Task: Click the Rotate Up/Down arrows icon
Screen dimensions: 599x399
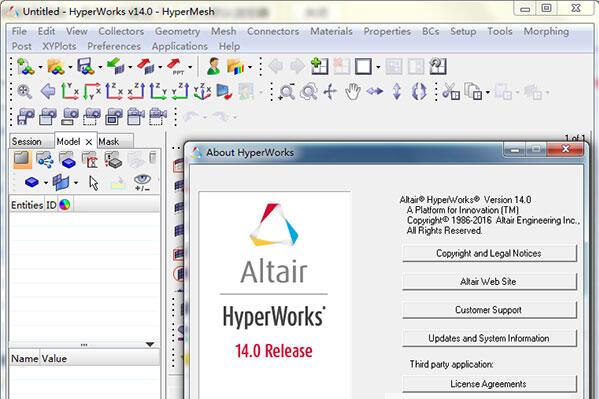Action: [397, 92]
